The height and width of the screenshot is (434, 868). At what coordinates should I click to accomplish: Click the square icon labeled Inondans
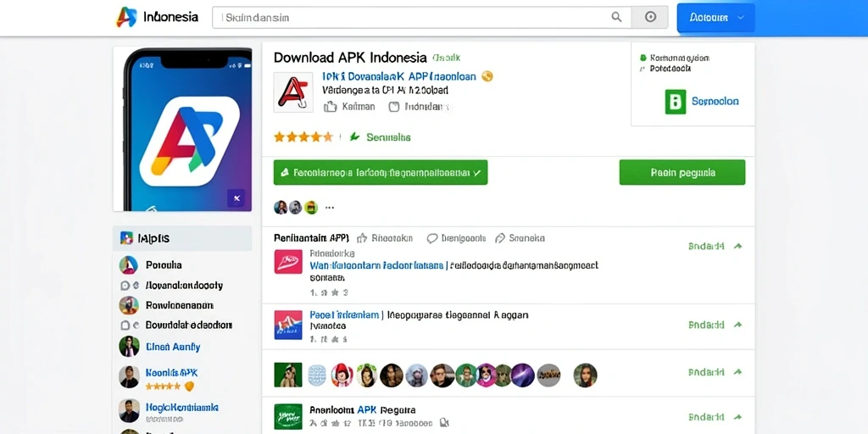[x=394, y=107]
